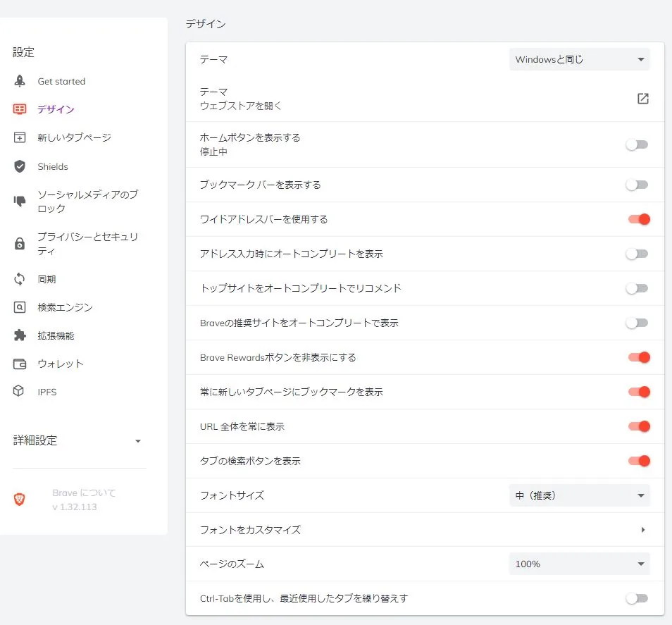Click the Brave lion logo near version number
The height and width of the screenshot is (625, 672).
pyautogui.click(x=19, y=499)
